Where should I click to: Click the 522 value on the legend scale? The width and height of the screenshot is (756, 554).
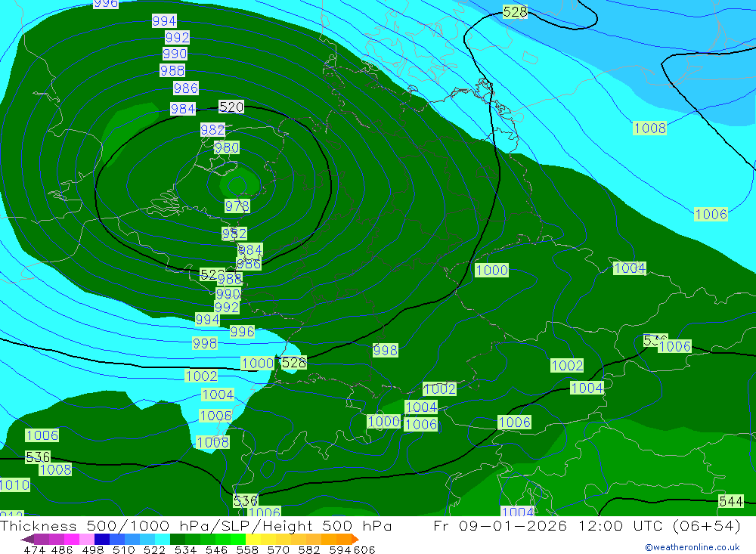[x=154, y=549]
